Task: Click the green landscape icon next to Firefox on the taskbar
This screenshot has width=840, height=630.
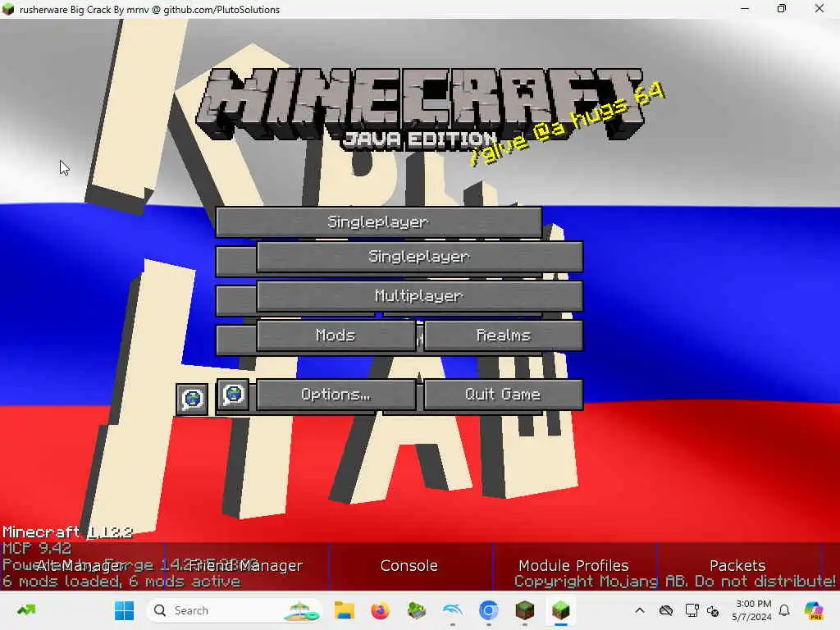Action: [416, 610]
